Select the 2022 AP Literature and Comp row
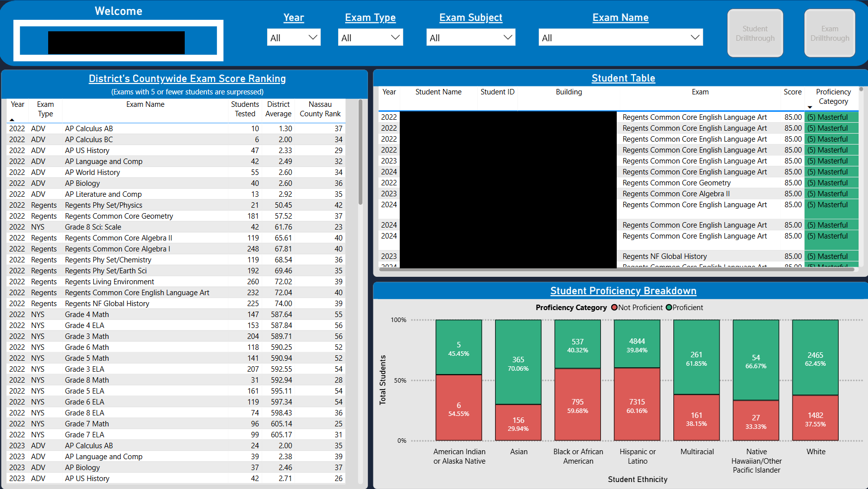Screen dimensions: 868x489 click(176, 194)
